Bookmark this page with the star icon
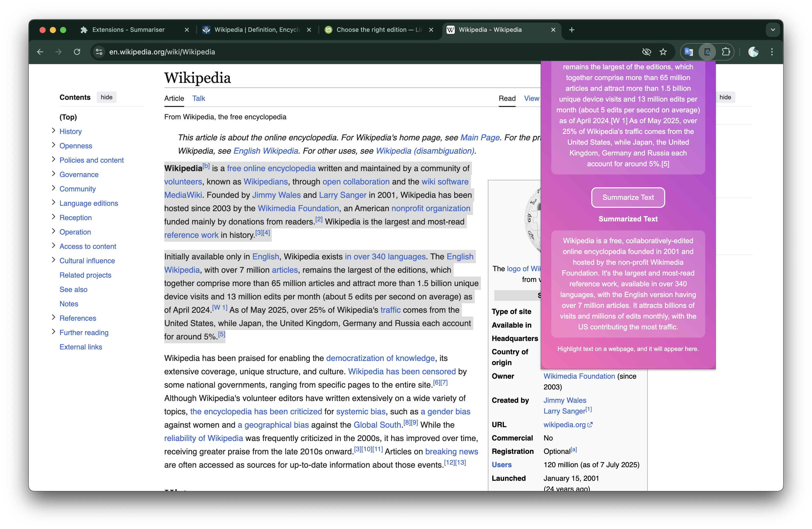 coord(663,52)
